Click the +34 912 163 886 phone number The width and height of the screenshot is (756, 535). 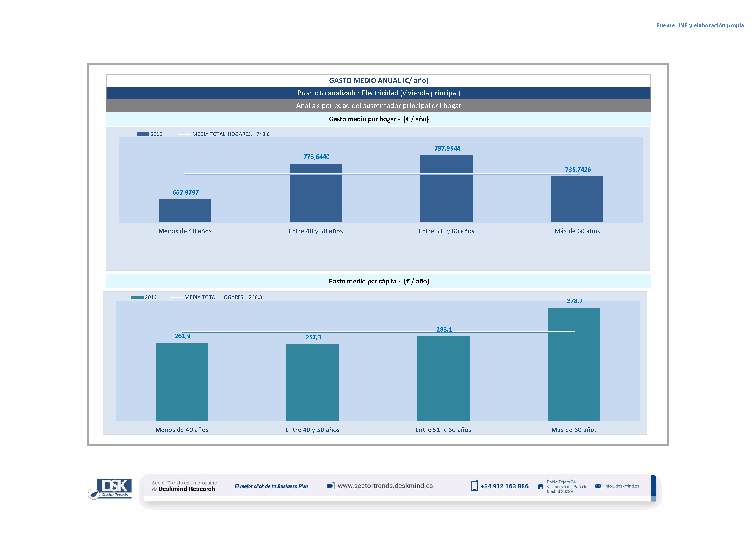[504, 486]
